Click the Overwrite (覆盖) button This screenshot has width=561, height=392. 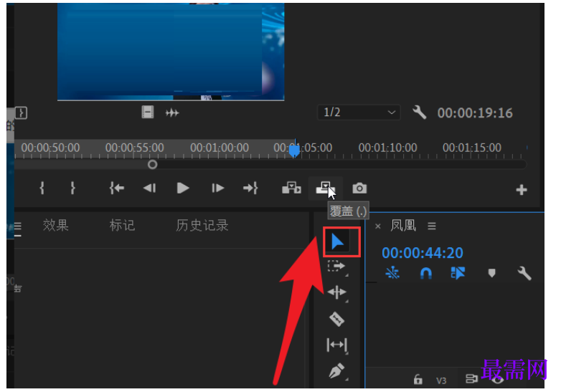(325, 188)
